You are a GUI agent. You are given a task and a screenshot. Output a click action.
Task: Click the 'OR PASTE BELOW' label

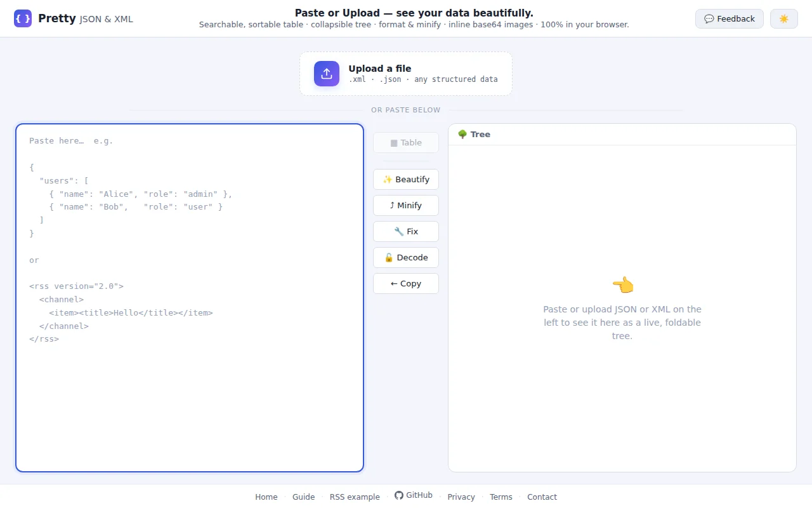click(x=406, y=110)
